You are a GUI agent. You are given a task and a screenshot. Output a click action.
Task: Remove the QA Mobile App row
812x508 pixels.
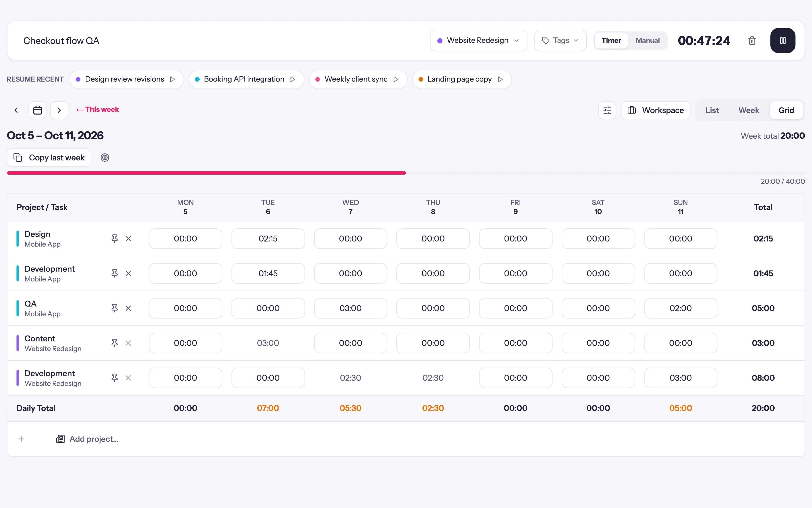click(x=128, y=308)
